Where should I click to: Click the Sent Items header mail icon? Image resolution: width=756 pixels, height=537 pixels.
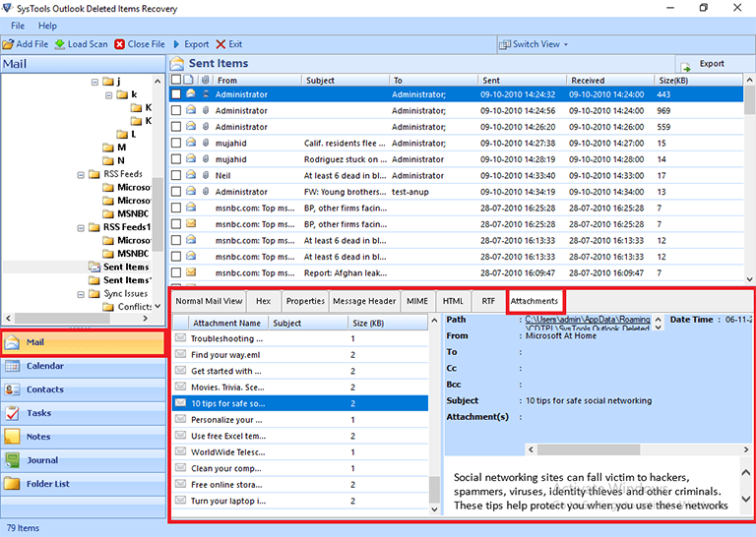tap(177, 63)
